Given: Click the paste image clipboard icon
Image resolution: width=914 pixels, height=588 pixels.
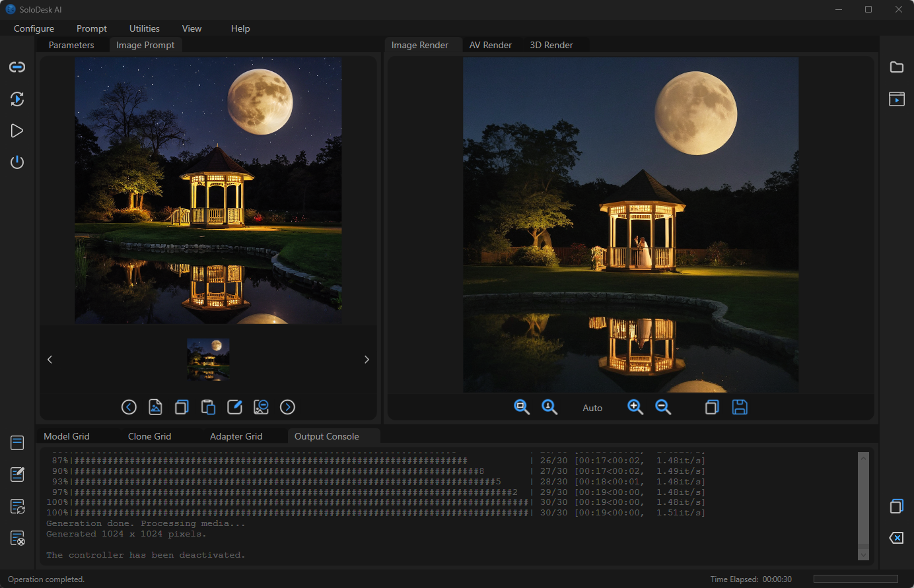Looking at the screenshot, I should pyautogui.click(x=208, y=407).
